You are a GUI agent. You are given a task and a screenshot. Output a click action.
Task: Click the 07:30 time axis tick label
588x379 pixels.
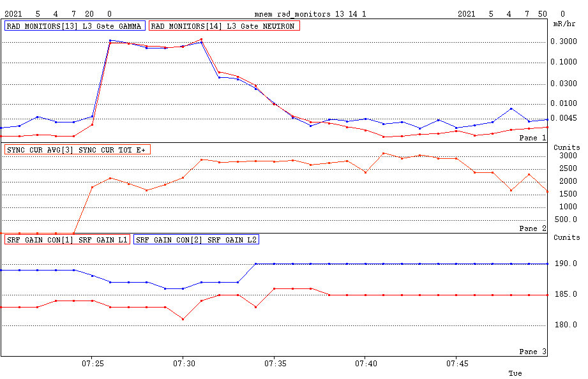point(184,364)
